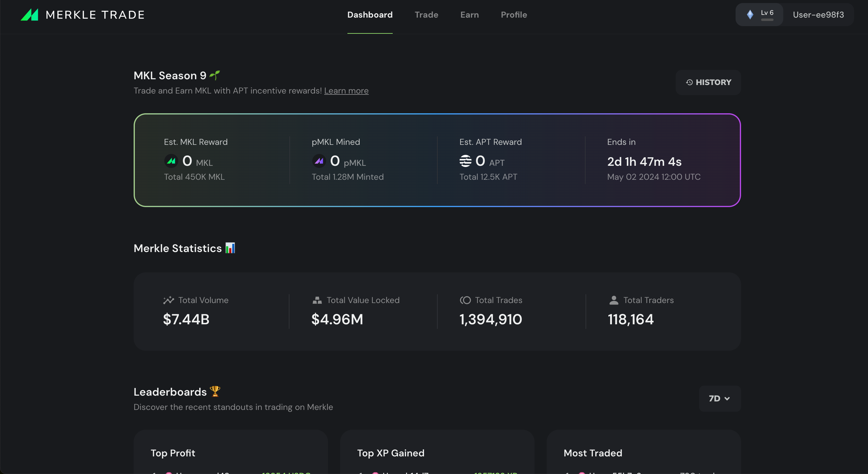The height and width of the screenshot is (474, 868).
Task: Click the striped APT token icon
Action: (x=465, y=161)
